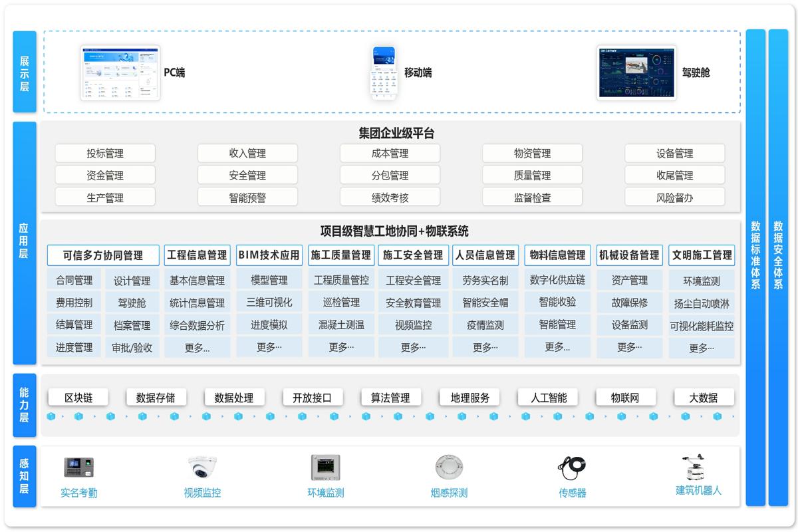Click the 数据标准体系 vertical bar

(755, 266)
